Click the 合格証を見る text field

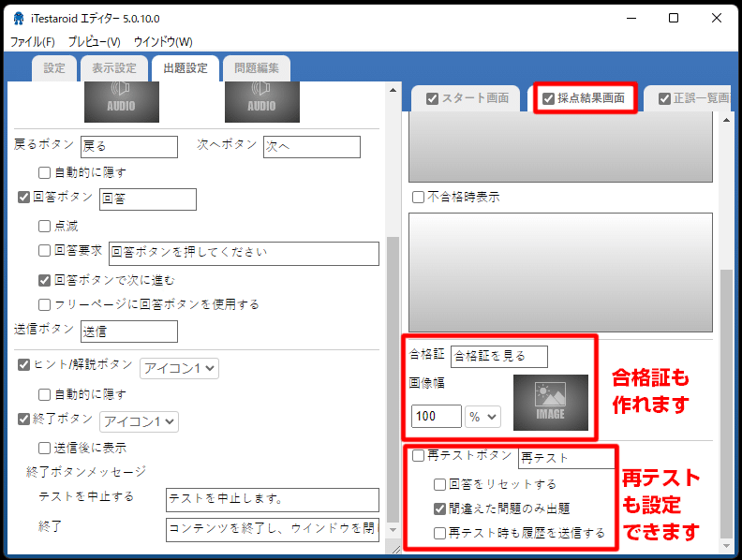tap(499, 357)
